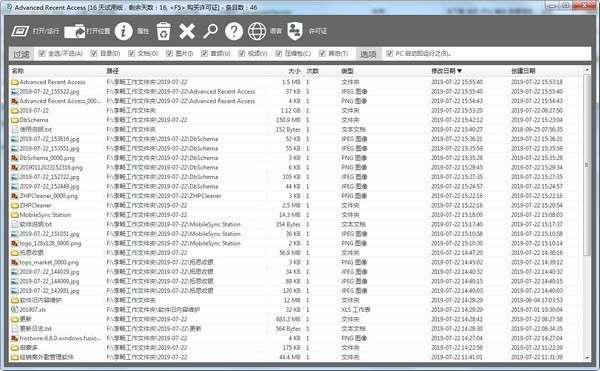Click PNG icon of ZHPCleaner_0000.png row
The width and height of the screenshot is (600, 371).
coord(15,196)
